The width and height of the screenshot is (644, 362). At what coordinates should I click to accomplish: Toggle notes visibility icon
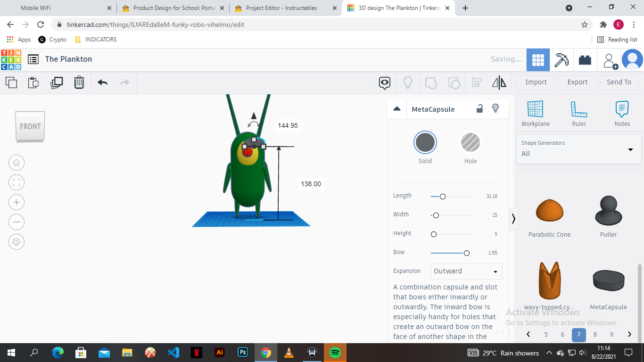point(385,83)
